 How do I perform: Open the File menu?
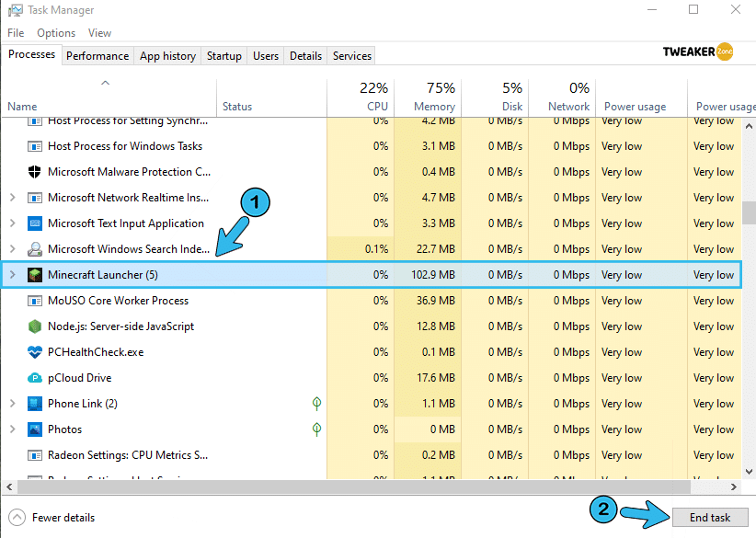16,33
